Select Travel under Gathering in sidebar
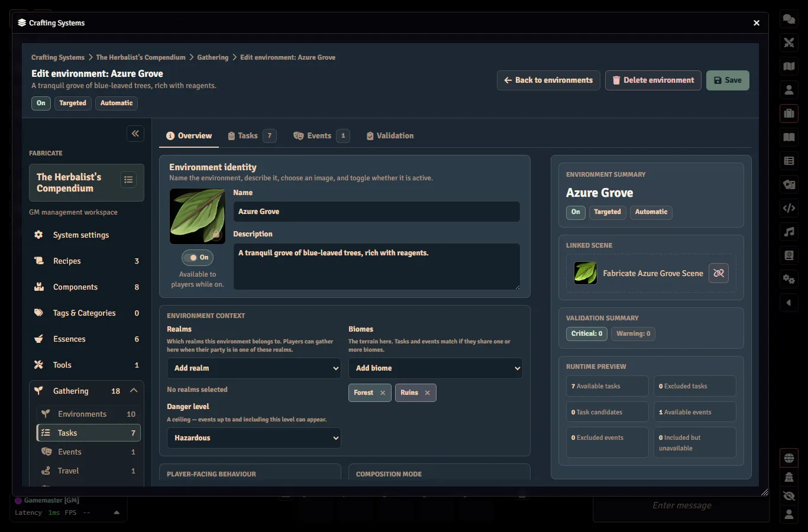Screen dimensions: 808x532 [89, 471]
